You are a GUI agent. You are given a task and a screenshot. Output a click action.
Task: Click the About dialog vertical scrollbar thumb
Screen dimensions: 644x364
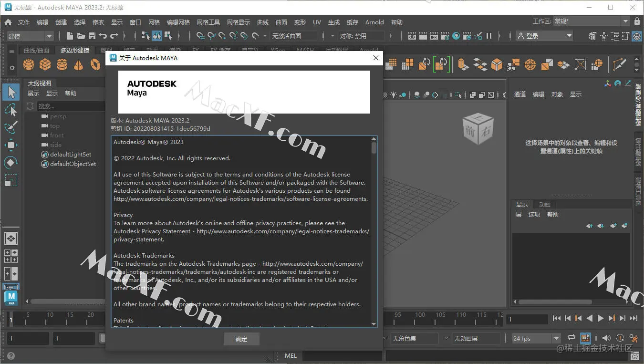point(374,147)
